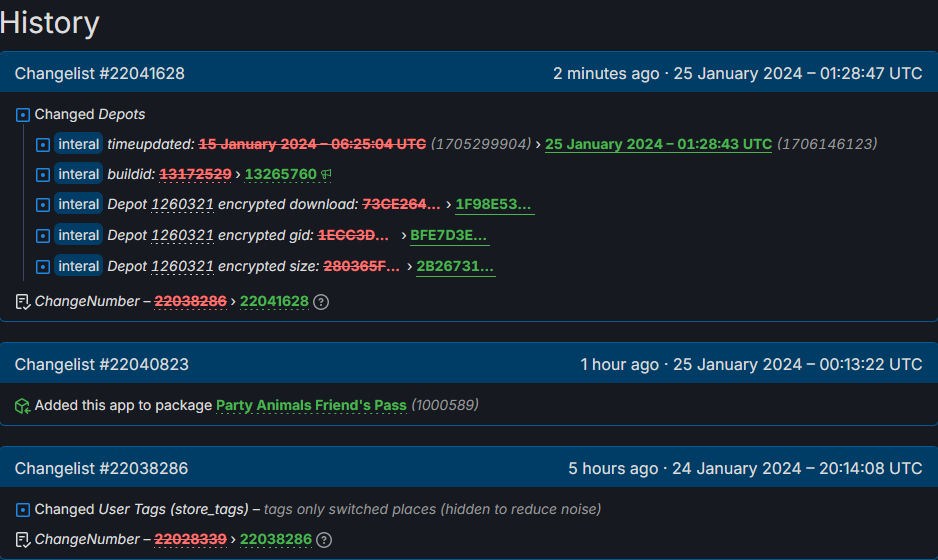Click square icon on encrypted download row
Image resolution: width=938 pixels, height=560 pixels.
[42, 205]
